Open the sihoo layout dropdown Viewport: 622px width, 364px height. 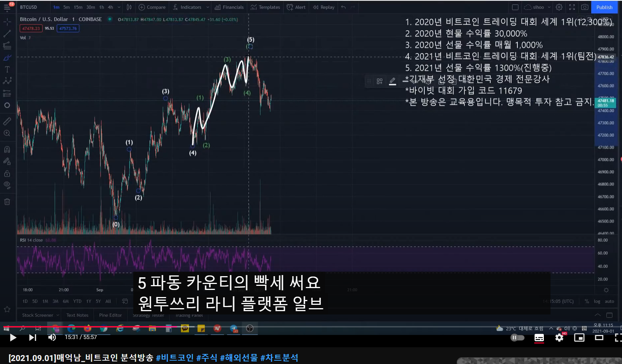click(537, 7)
